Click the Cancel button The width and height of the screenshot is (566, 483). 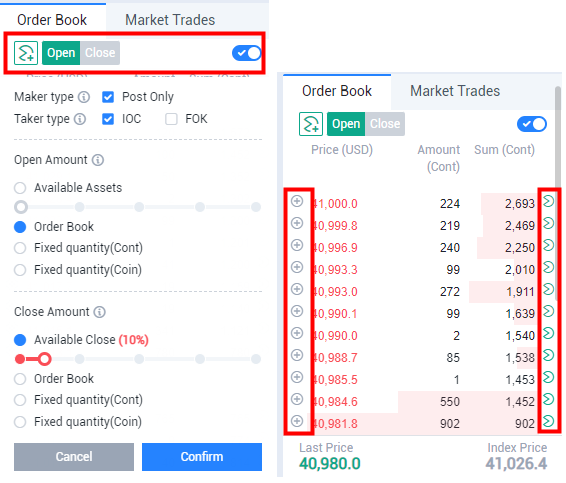pos(74,457)
